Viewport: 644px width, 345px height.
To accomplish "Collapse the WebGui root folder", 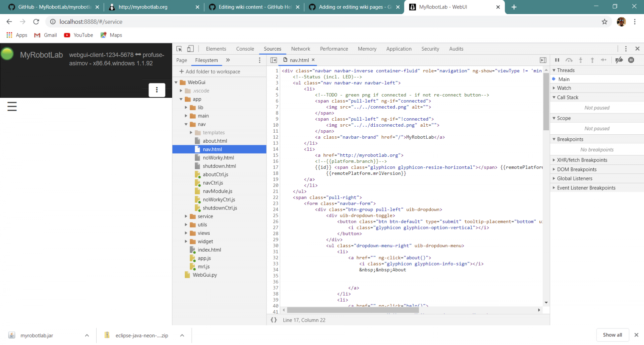I will 176,82.
